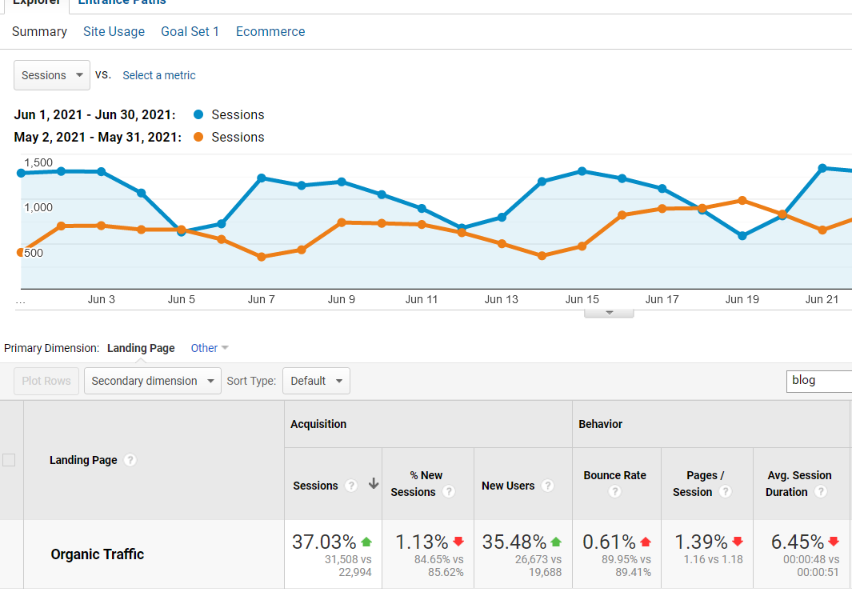Open the Secondary dimension dropdown
This screenshot has height=589, width=852.
(x=153, y=381)
